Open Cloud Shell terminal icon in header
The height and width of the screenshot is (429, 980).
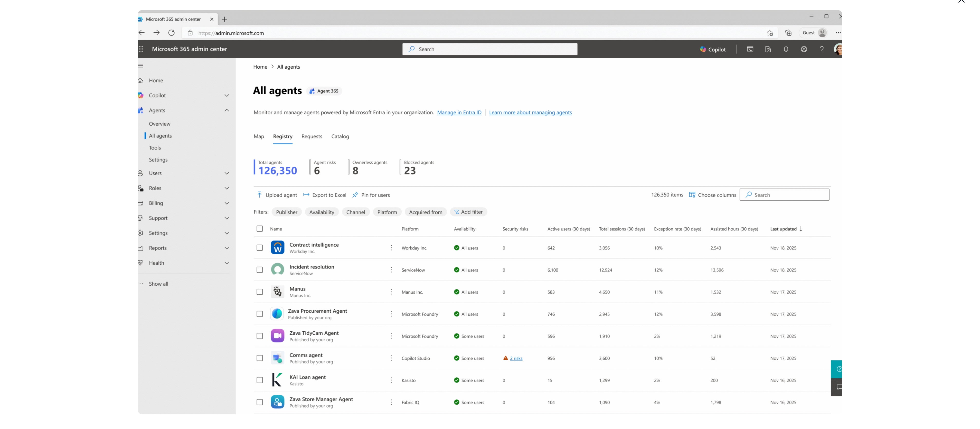click(750, 49)
